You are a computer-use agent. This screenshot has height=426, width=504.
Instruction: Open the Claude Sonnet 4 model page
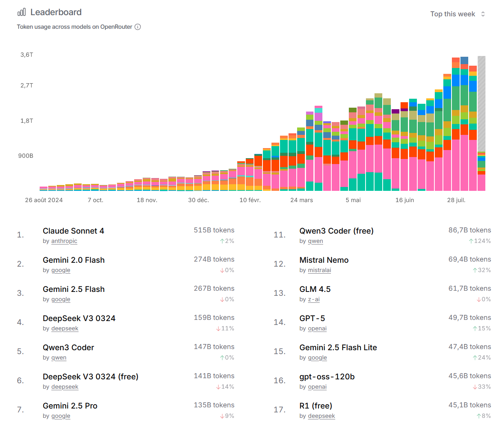click(73, 231)
